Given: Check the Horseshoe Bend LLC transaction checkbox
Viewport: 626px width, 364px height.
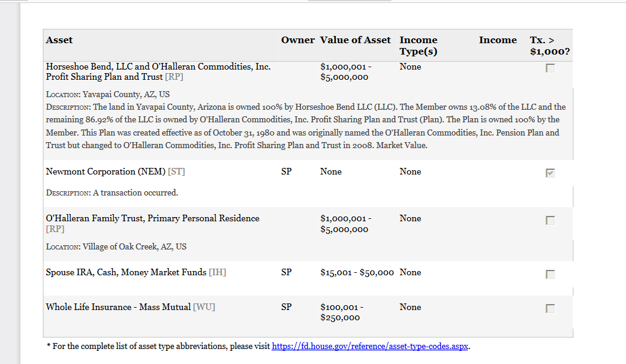Looking at the screenshot, I should click(x=550, y=68).
